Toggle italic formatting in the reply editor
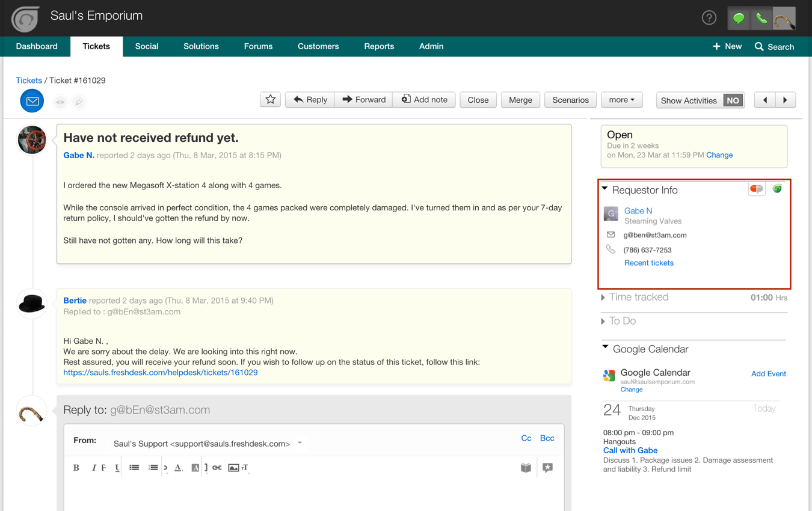The image size is (812, 511). click(x=94, y=467)
